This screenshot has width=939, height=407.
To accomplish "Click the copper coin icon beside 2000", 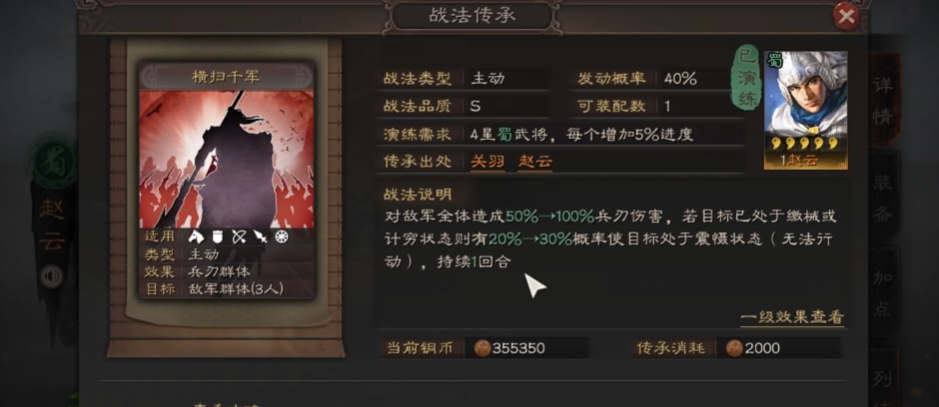I will [734, 348].
